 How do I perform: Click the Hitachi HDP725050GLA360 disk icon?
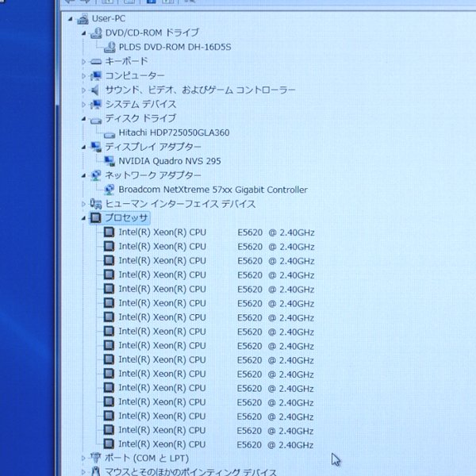(109, 135)
